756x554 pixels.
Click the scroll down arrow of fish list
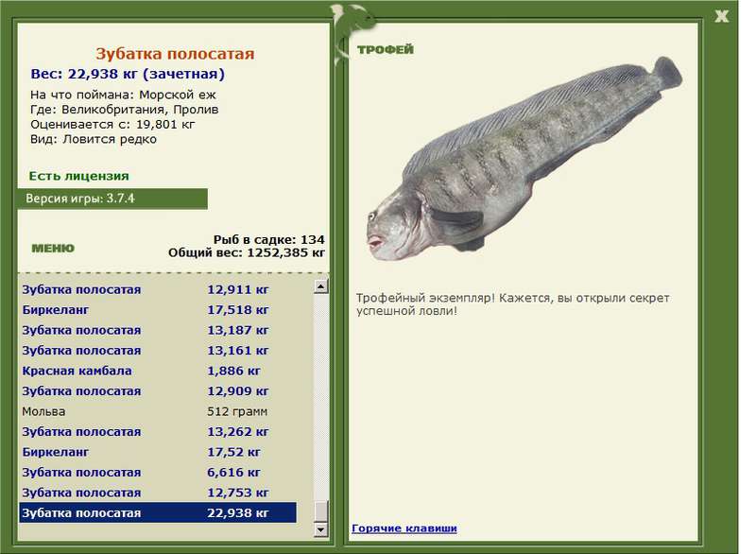click(x=321, y=529)
